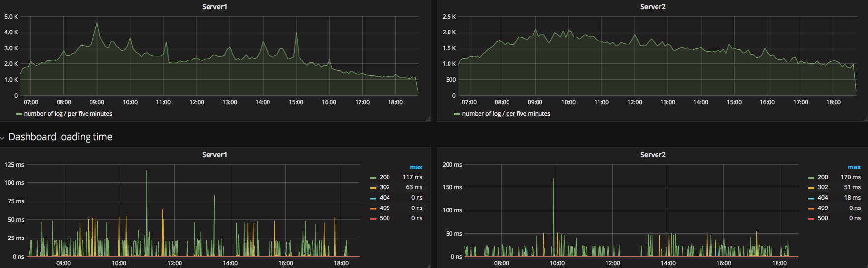Image resolution: width=868 pixels, height=268 pixels.
Task: Sort by max column in the Server1 legend
Action: tap(416, 167)
